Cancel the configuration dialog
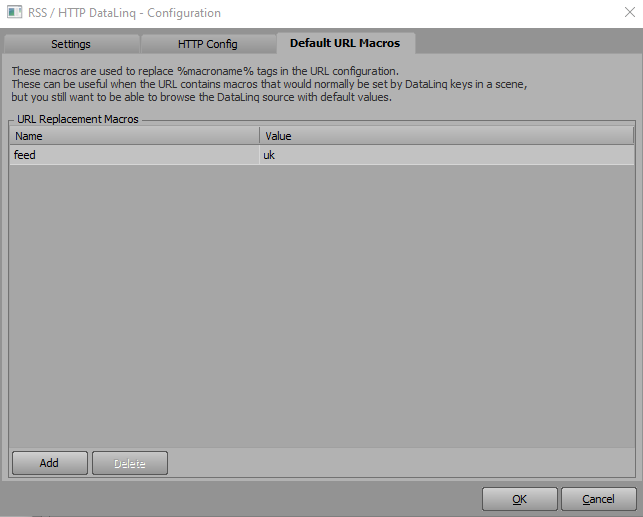This screenshot has width=643, height=517. [x=598, y=499]
